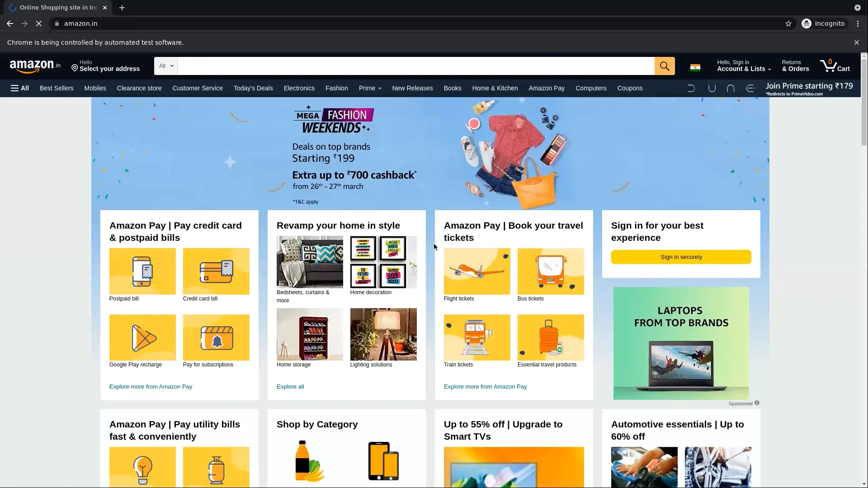
Task: Open the All search category dropdown
Action: [166, 66]
